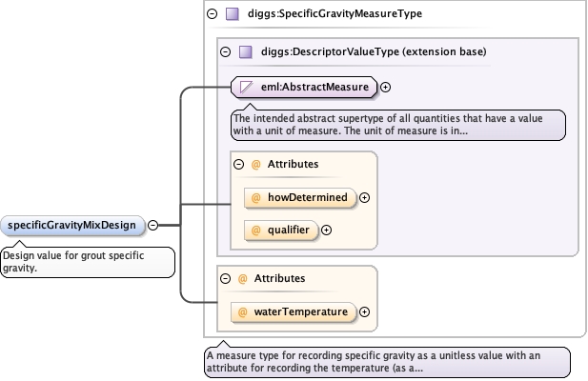The image size is (588, 381).
Task: Collapse the diggs:SpecificGravityMeasureType box
Action: point(212,14)
